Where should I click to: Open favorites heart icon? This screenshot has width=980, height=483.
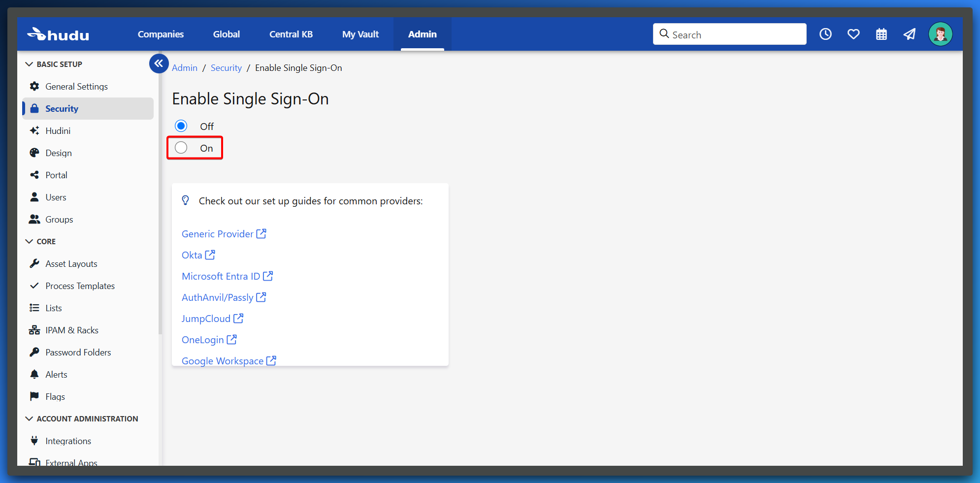click(853, 34)
